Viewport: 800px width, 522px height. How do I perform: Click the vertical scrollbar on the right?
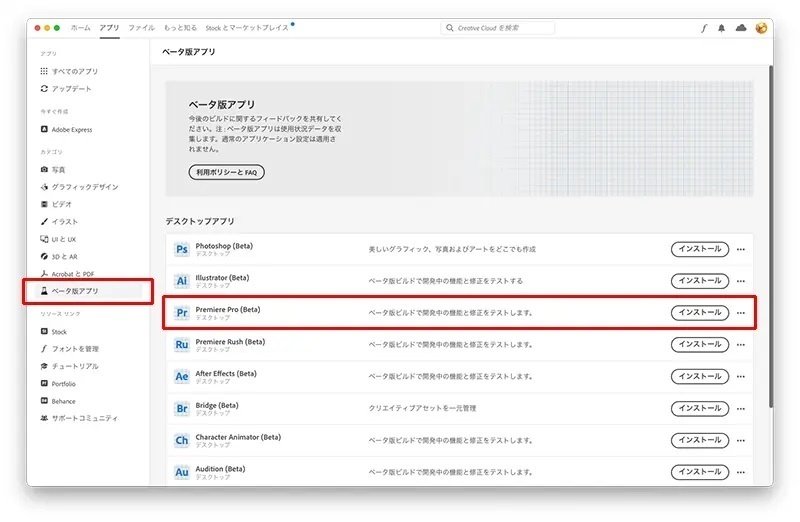pyautogui.click(x=771, y=236)
